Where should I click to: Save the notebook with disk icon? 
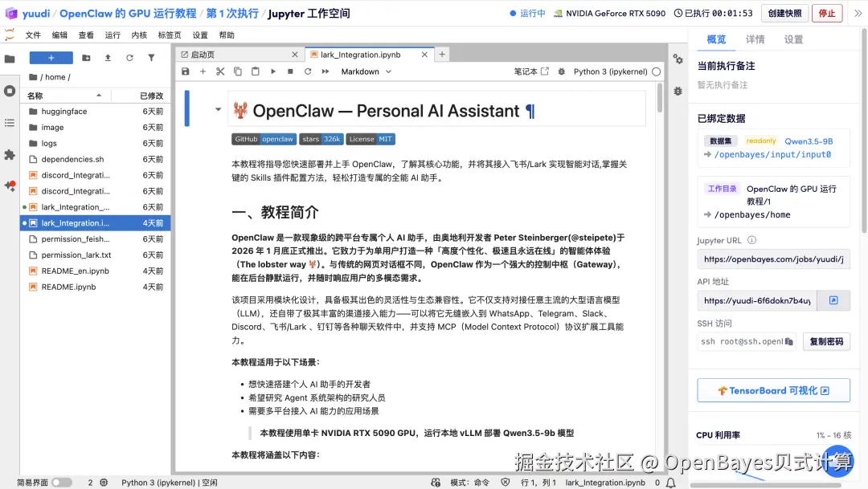186,71
